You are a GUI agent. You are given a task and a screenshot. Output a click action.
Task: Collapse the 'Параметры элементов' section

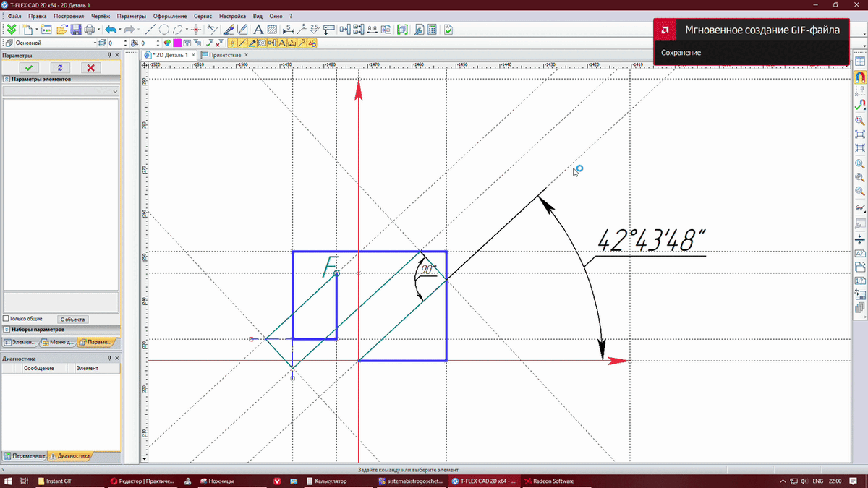coord(7,79)
